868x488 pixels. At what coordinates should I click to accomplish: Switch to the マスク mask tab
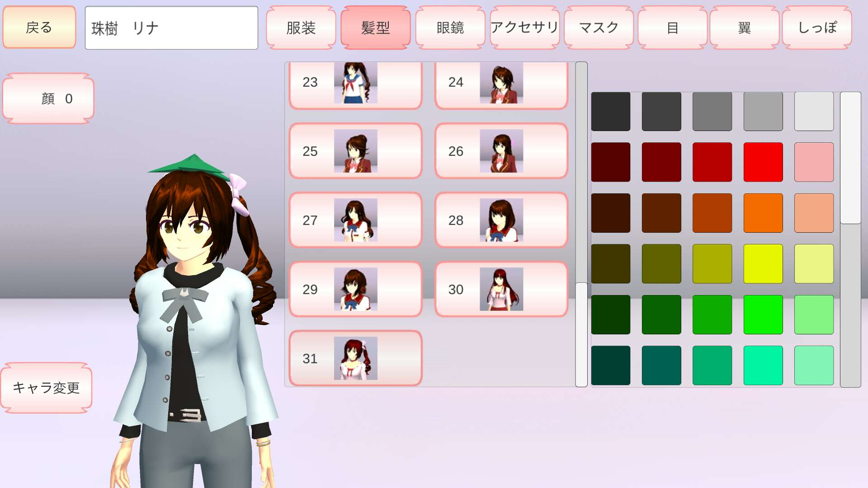coord(599,28)
